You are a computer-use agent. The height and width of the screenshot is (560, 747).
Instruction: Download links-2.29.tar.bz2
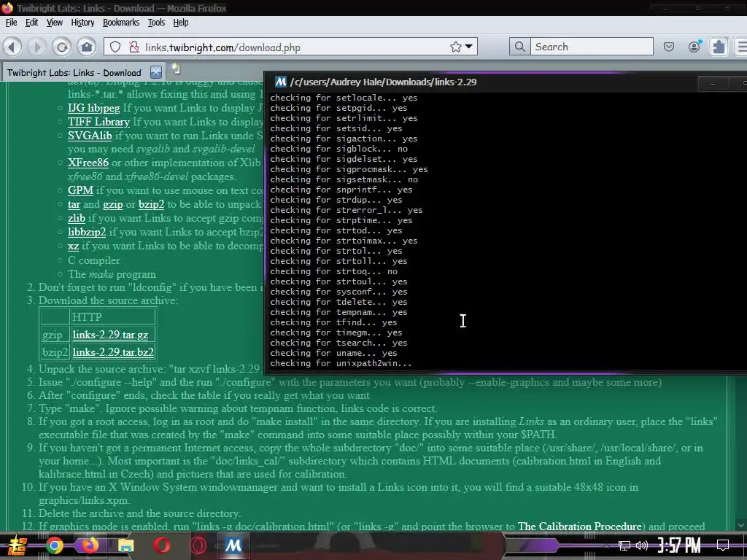(113, 352)
